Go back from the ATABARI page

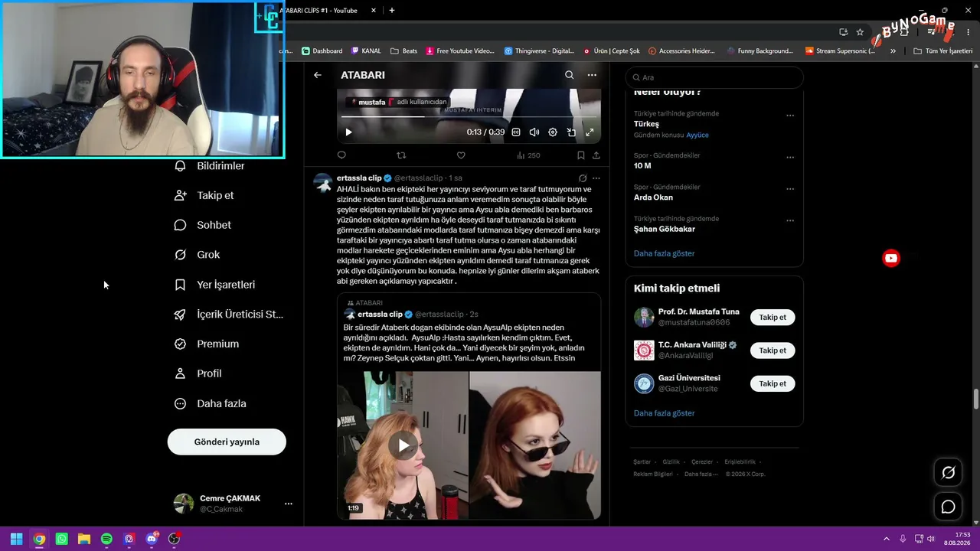pyautogui.click(x=318, y=75)
